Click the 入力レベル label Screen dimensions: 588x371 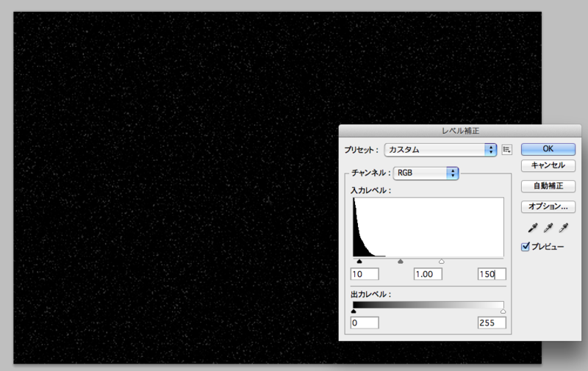pyautogui.click(x=371, y=190)
